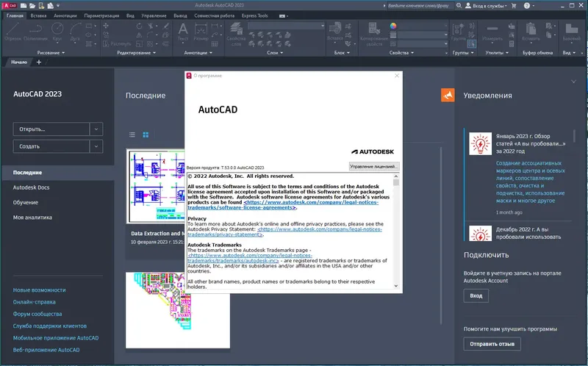Image resolution: width=588 pixels, height=366 pixels.
Task: Select the Полилиния tool
Action: click(x=35, y=32)
